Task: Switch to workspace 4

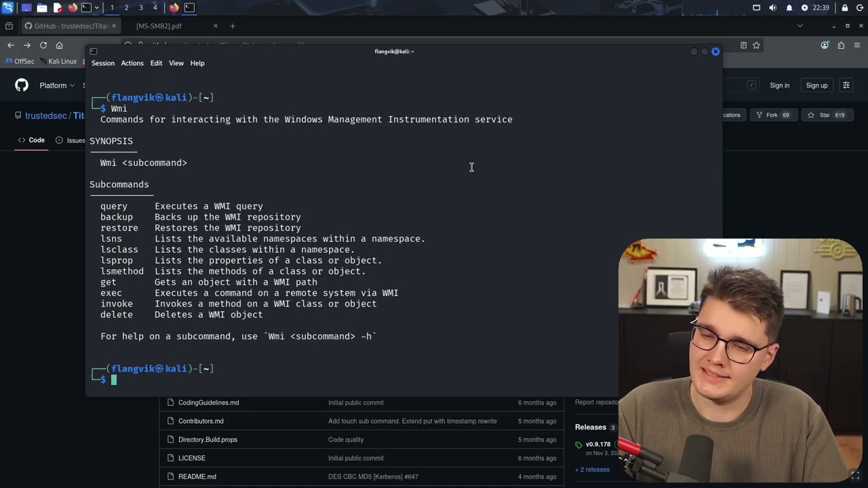Action: 155,7
